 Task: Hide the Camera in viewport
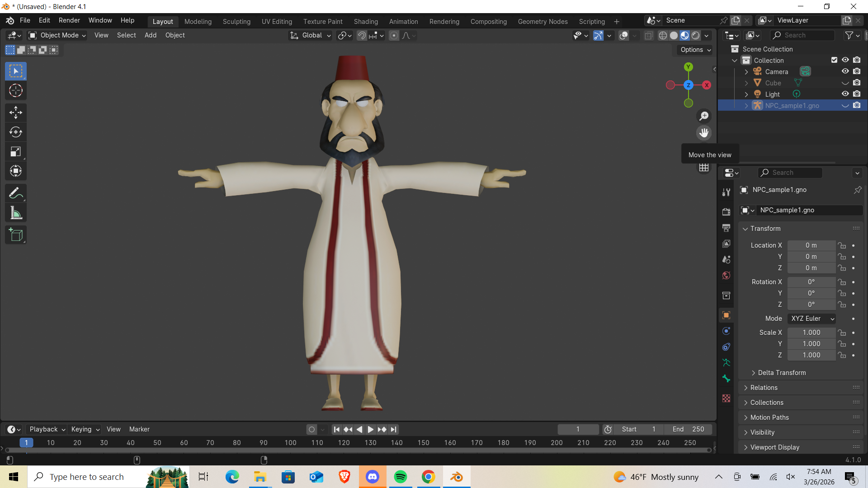(845, 71)
